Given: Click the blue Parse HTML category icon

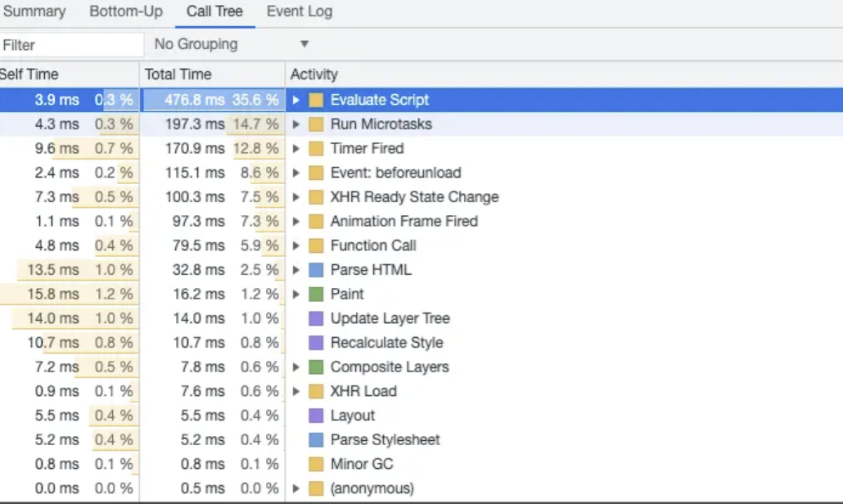Looking at the screenshot, I should 316,270.
